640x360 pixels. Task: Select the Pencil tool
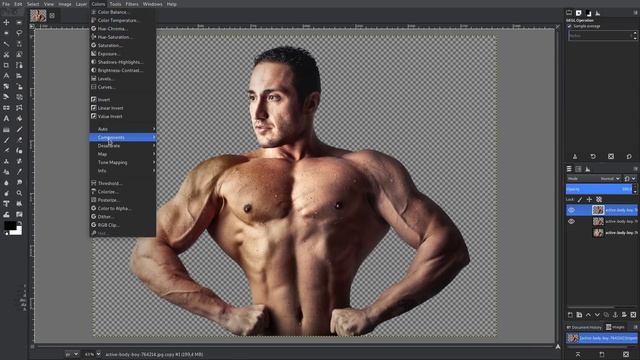coord(19,129)
